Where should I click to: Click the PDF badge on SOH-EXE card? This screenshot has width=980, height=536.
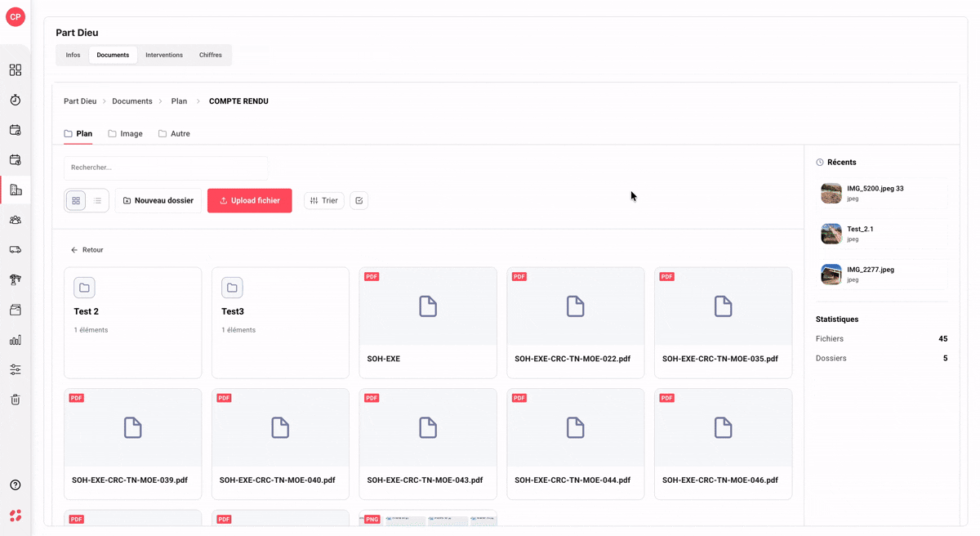[372, 277]
